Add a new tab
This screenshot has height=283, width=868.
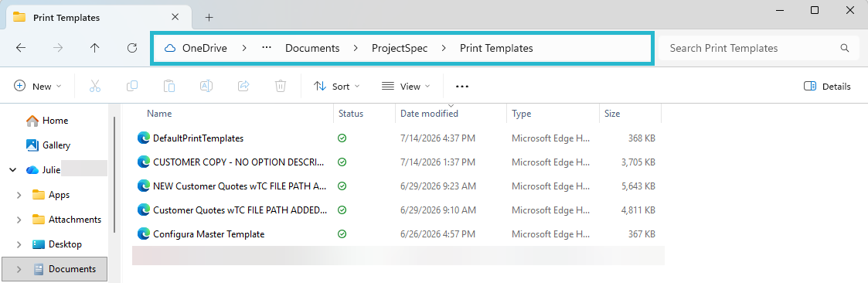click(x=209, y=17)
